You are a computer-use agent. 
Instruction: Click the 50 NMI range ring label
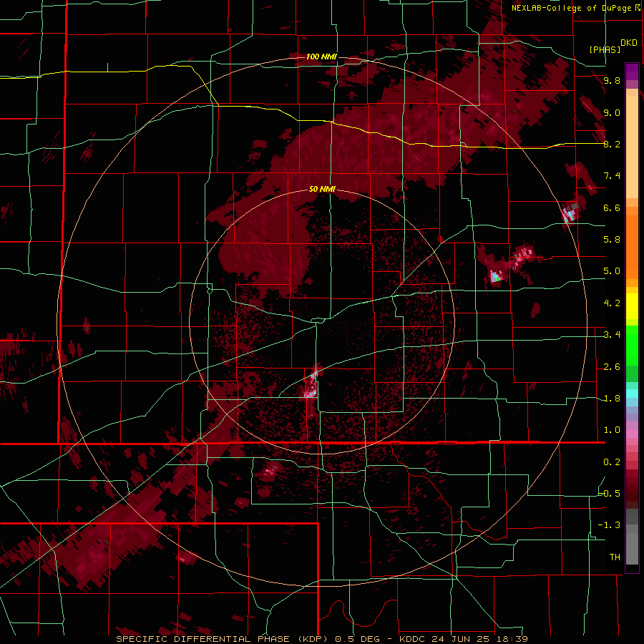pos(322,189)
